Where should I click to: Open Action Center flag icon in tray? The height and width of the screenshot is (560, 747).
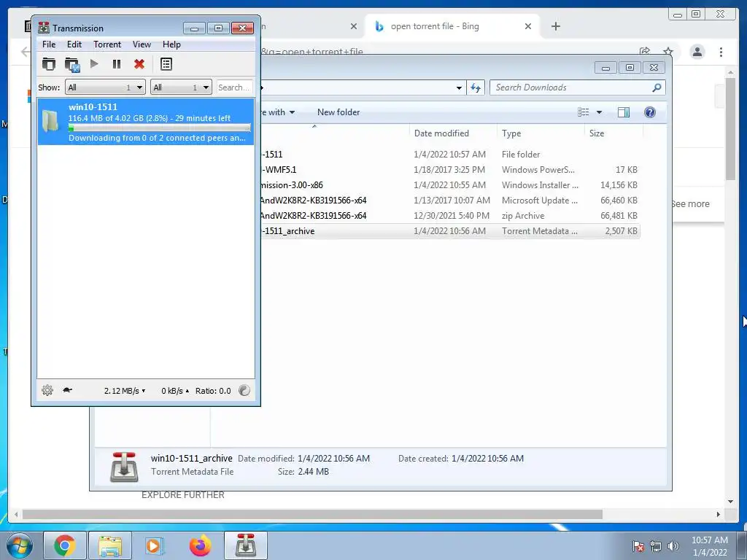[x=638, y=546]
